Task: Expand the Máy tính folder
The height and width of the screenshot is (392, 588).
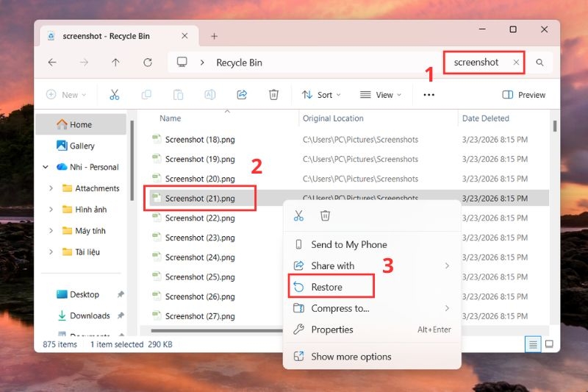Action: click(x=51, y=231)
